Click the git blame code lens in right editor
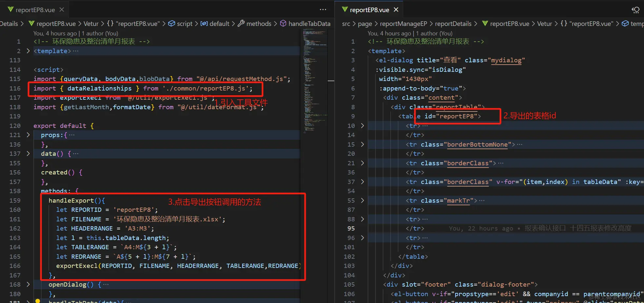644x303 pixels. (x=410, y=33)
